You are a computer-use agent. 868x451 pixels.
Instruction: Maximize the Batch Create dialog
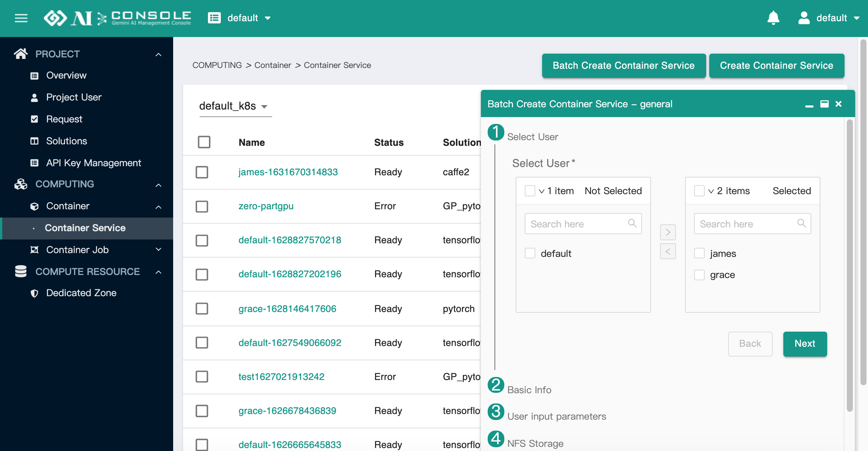pyautogui.click(x=825, y=104)
